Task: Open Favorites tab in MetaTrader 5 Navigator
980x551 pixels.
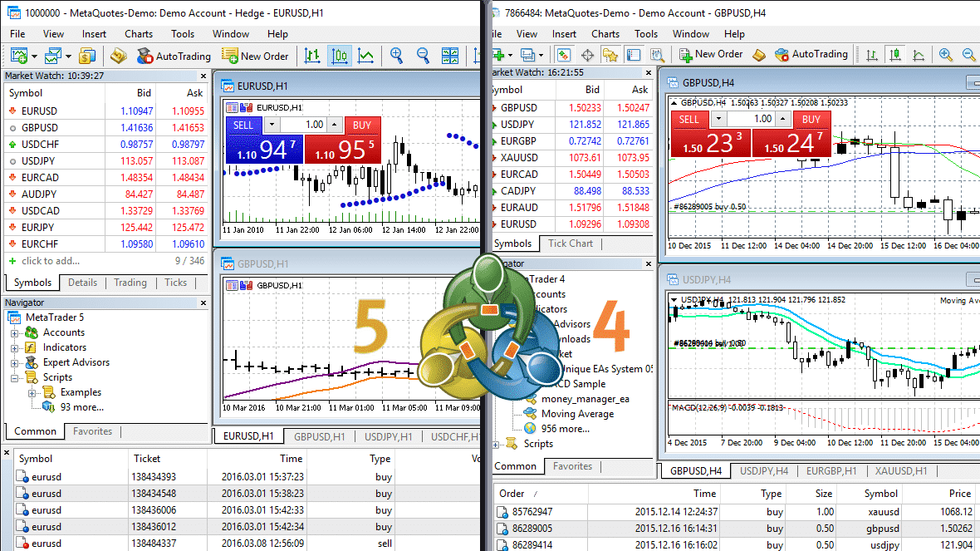Action: [x=92, y=431]
